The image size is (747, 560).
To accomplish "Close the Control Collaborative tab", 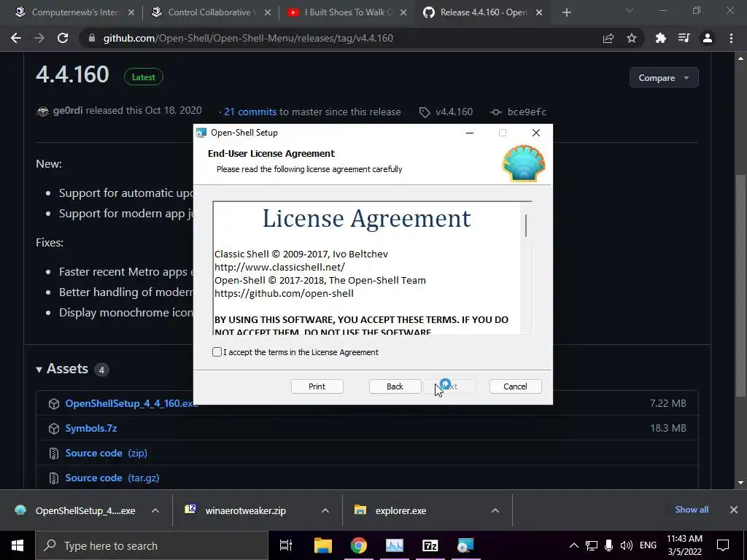I will click(267, 13).
